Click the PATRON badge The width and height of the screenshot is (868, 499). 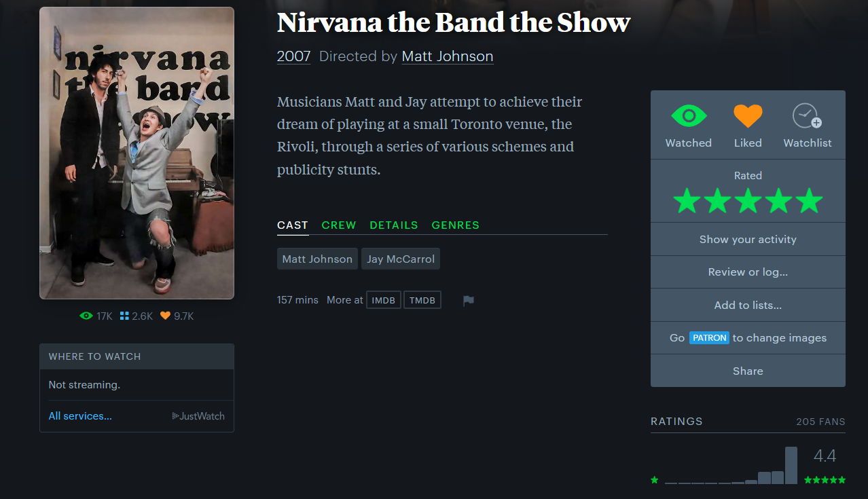coord(709,337)
